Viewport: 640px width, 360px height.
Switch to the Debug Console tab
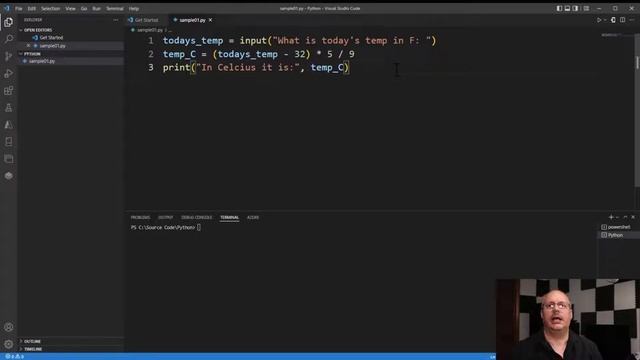tap(197, 218)
